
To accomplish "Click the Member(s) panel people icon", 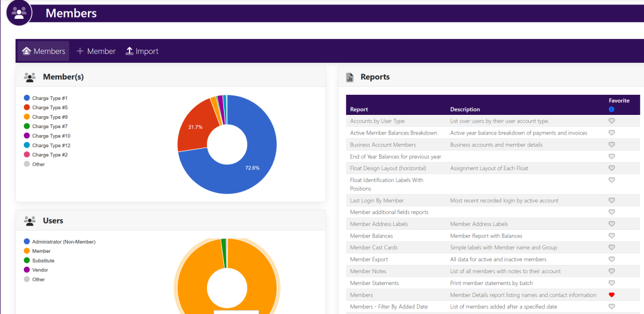I will [x=29, y=77].
